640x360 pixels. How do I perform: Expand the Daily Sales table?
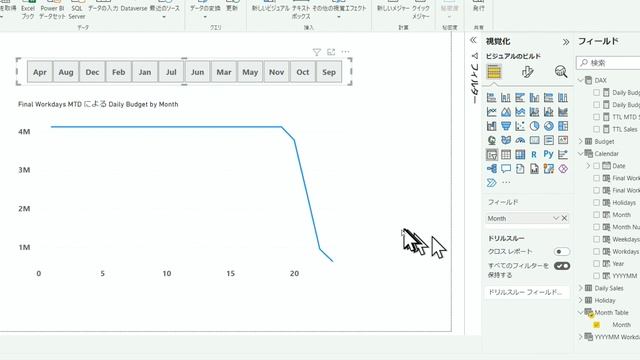point(580,288)
